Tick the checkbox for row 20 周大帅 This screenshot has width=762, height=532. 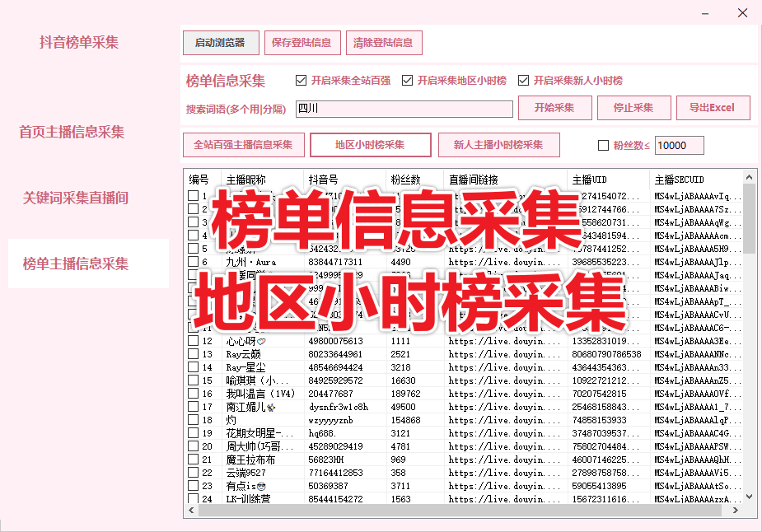194,447
